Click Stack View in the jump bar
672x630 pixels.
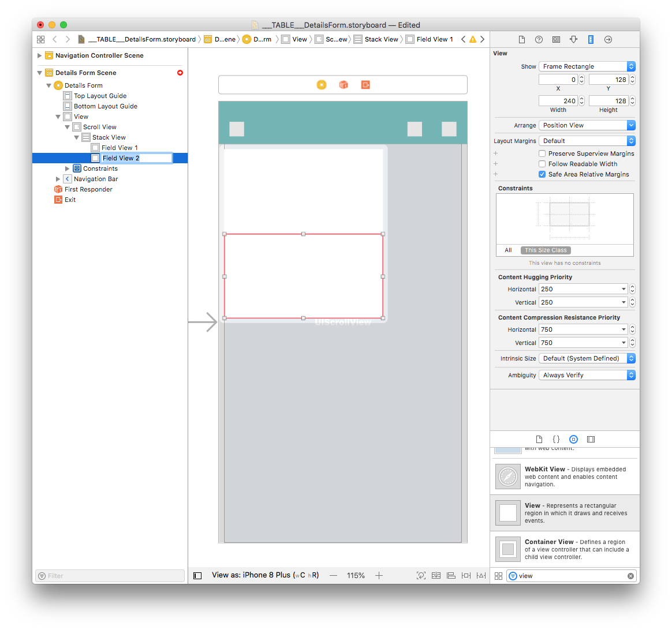(376, 39)
